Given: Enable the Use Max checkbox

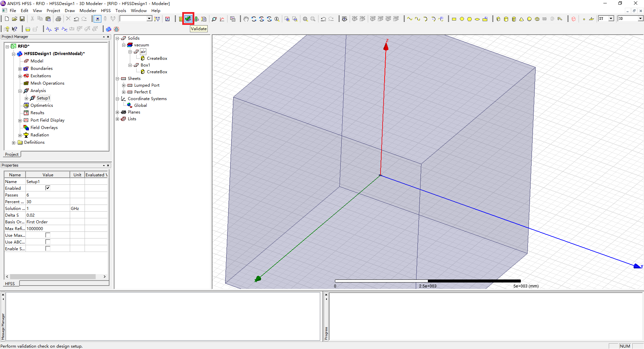Looking at the screenshot, I should (48, 235).
